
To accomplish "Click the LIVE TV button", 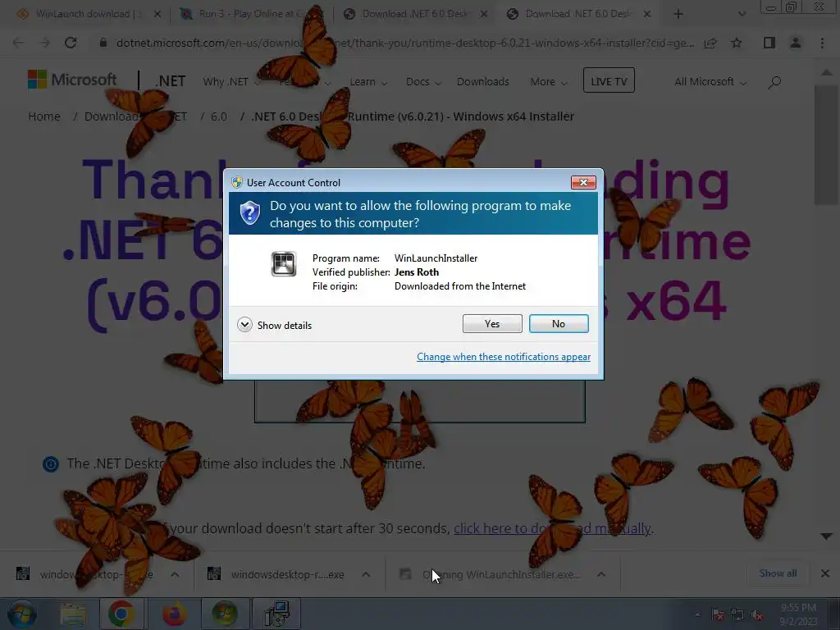I will (x=609, y=80).
